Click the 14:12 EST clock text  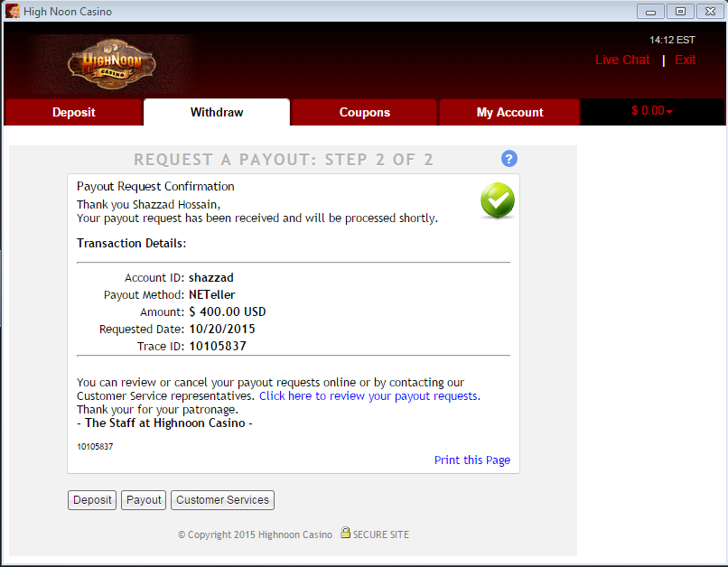tap(672, 40)
